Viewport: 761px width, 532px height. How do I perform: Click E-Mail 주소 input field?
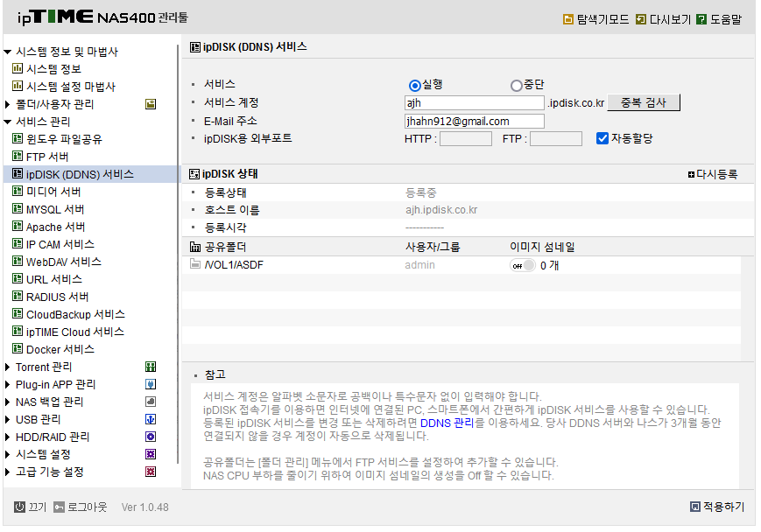coord(474,122)
